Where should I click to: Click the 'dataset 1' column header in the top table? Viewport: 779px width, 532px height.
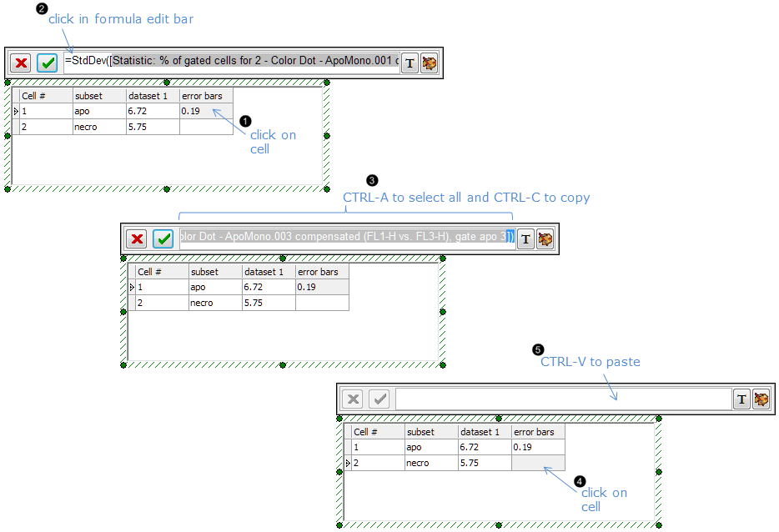click(x=152, y=96)
